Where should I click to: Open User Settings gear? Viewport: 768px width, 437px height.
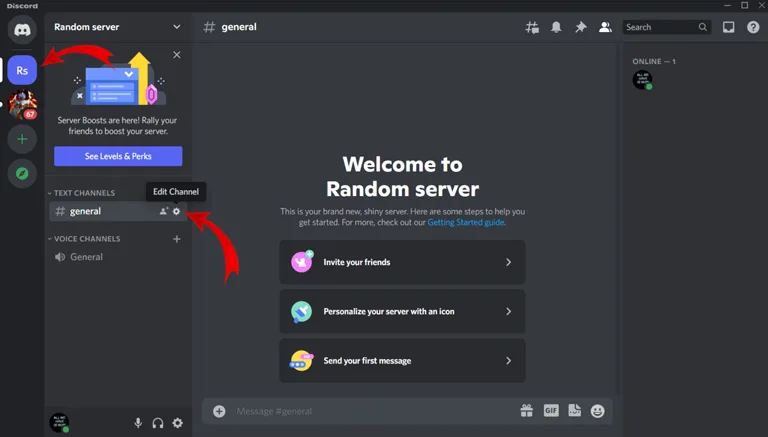click(x=177, y=423)
